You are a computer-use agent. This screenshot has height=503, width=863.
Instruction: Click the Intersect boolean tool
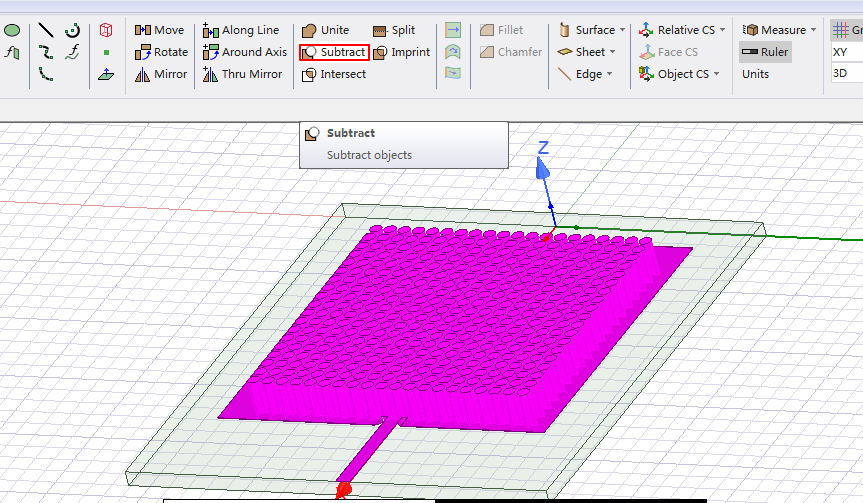point(334,74)
